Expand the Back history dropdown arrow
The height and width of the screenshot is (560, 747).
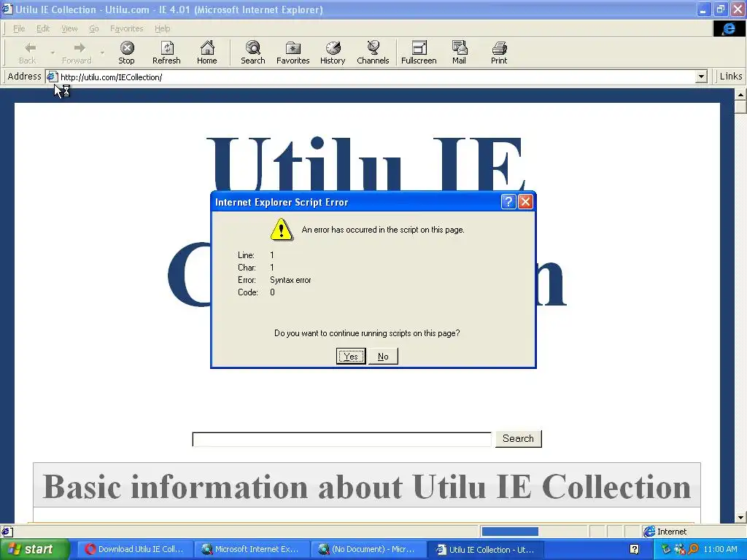[x=53, y=52]
